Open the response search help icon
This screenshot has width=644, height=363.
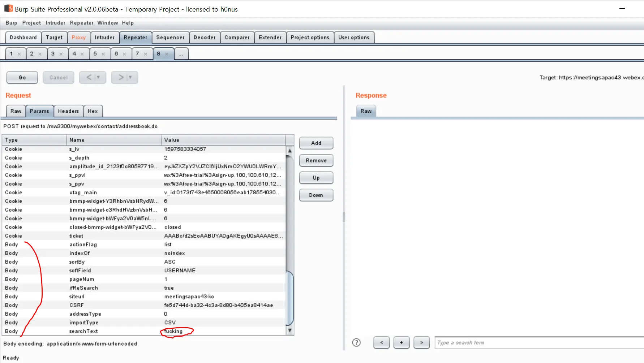(356, 342)
